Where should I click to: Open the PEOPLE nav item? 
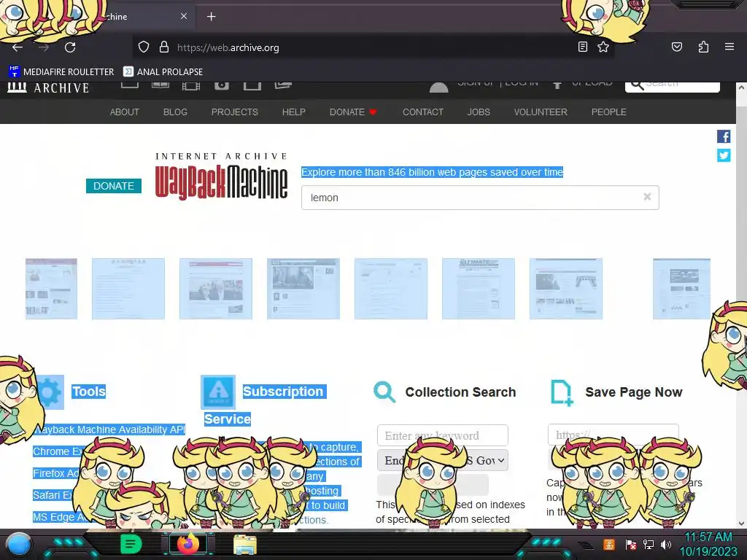(x=609, y=112)
